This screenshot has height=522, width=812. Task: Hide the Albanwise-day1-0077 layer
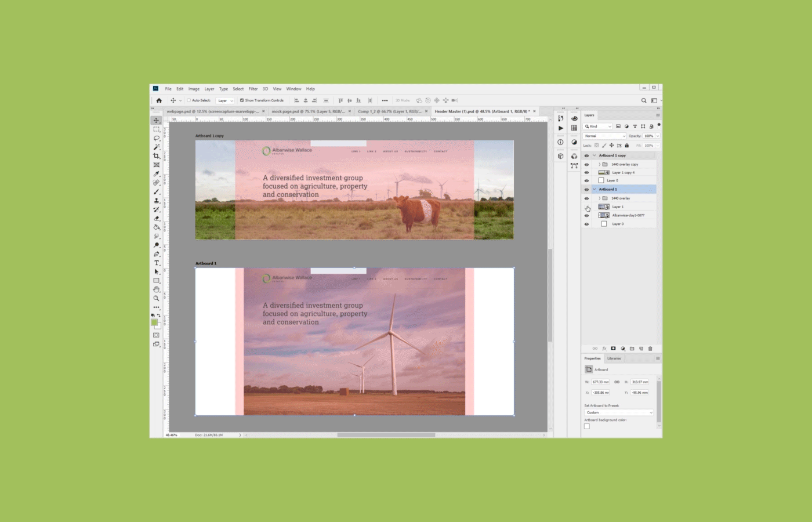586,215
